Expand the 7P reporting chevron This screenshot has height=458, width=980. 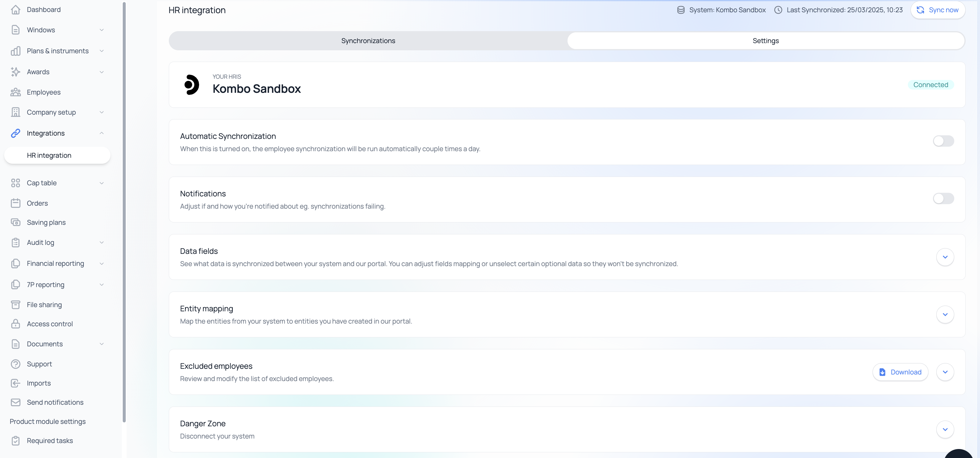pyautogui.click(x=101, y=285)
